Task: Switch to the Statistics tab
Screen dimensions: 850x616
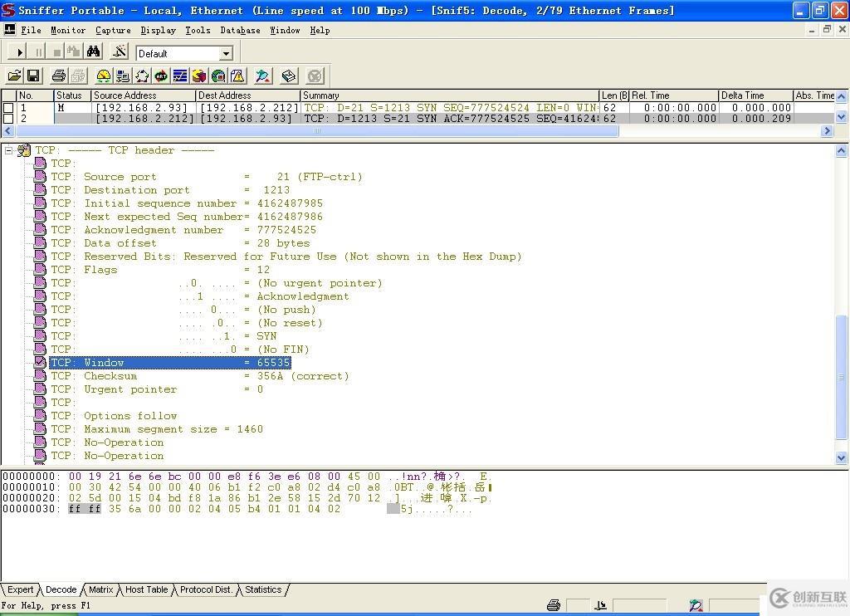Action: click(263, 589)
